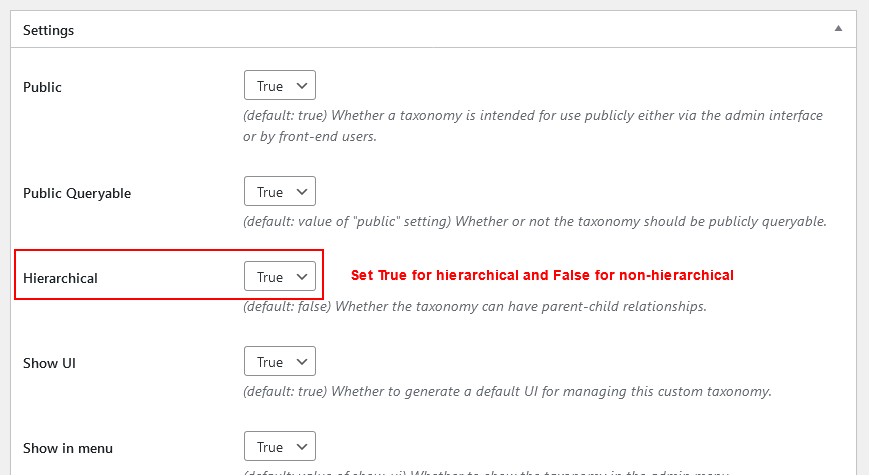This screenshot has width=869, height=475.
Task: Collapse the Settings panel using triangle icon
Action: click(x=838, y=28)
